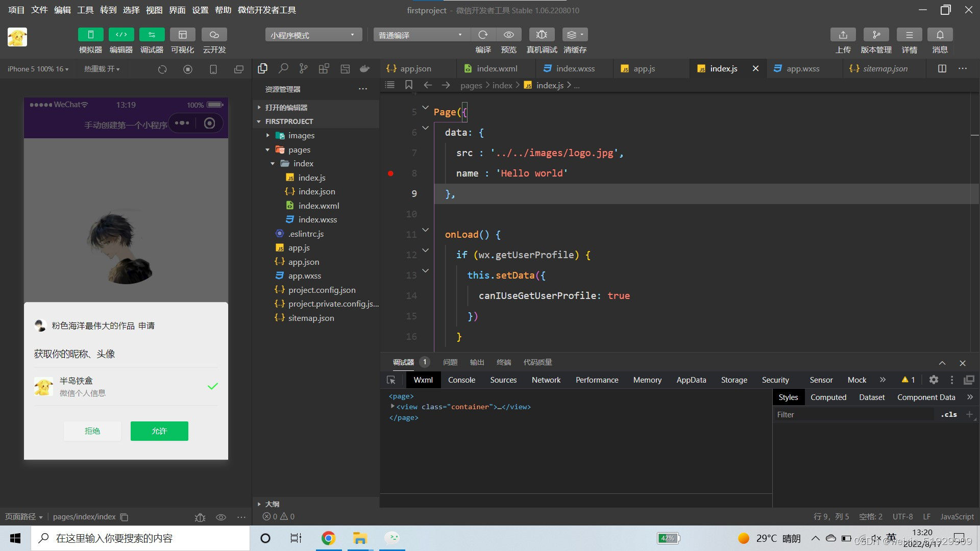Open the 工具 menu
Screen dimensions: 980x551
85,10
